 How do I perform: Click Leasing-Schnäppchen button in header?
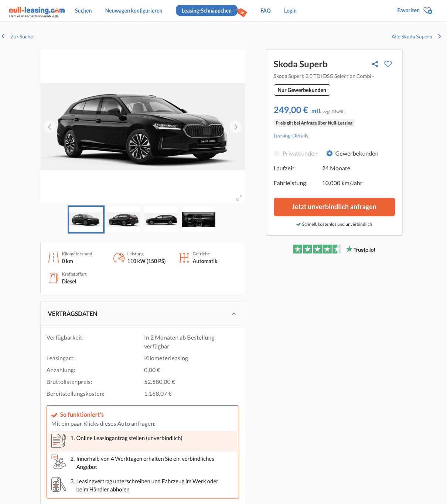coord(207,11)
